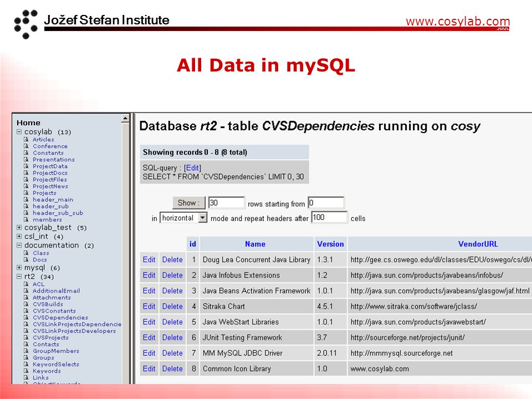Click browse icon next to CVSConstants table
This screenshot has width=532, height=399.
[26, 311]
